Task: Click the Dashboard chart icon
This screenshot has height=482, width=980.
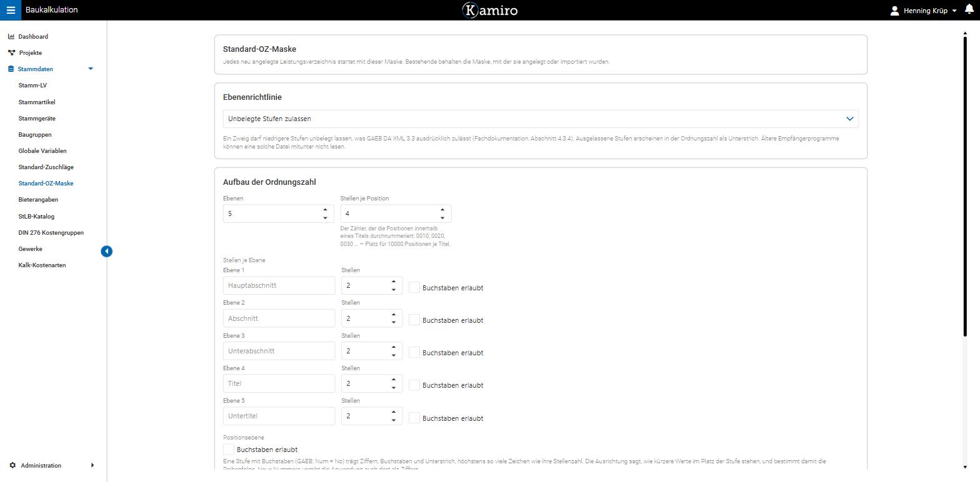Action: [x=11, y=36]
